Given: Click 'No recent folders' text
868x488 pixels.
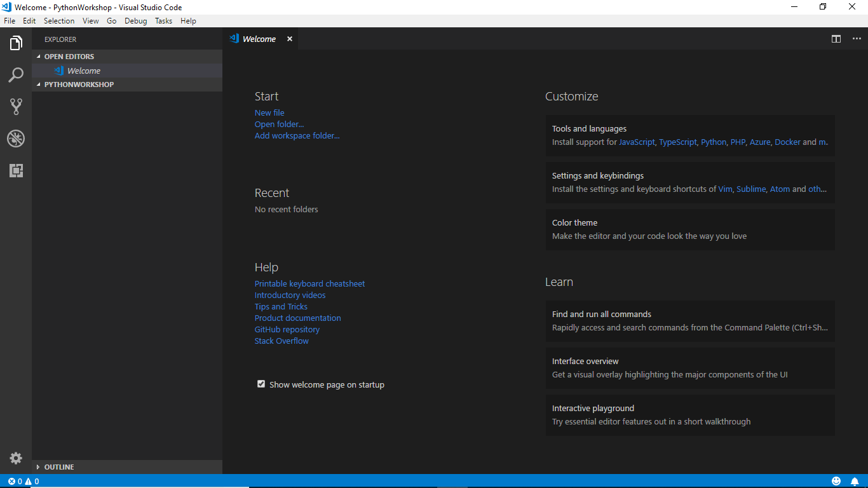Looking at the screenshot, I should pyautogui.click(x=287, y=209).
